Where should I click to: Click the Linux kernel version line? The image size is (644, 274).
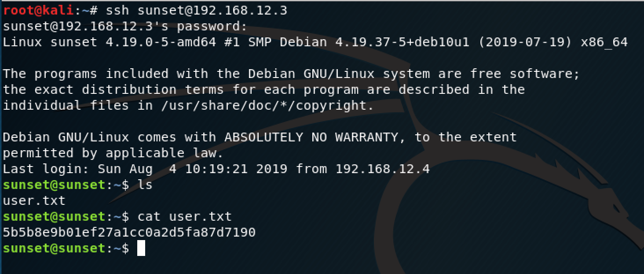pos(315,42)
